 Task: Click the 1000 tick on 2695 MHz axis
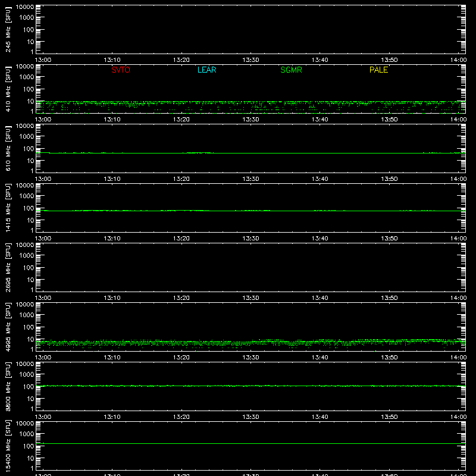click(27, 256)
